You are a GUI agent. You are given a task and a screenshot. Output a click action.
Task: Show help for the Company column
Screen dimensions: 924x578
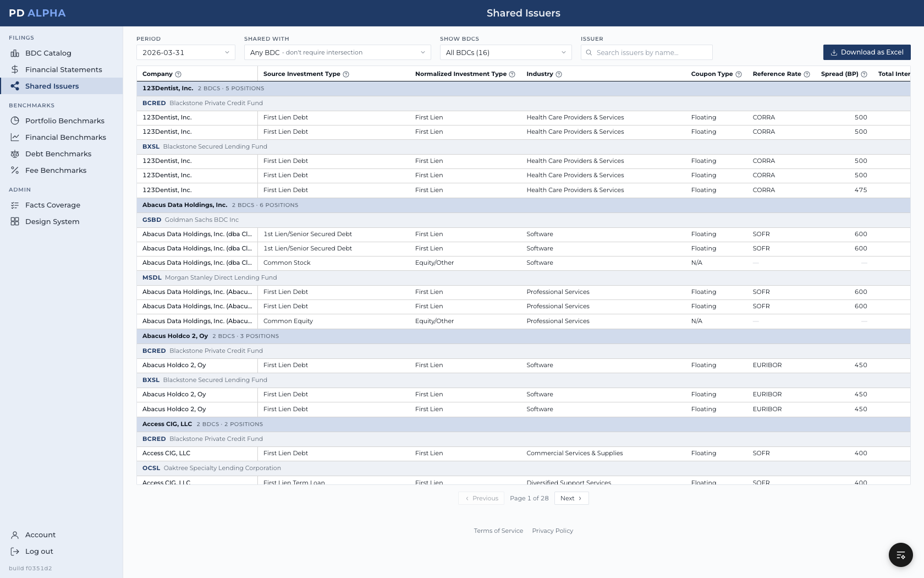tap(178, 74)
